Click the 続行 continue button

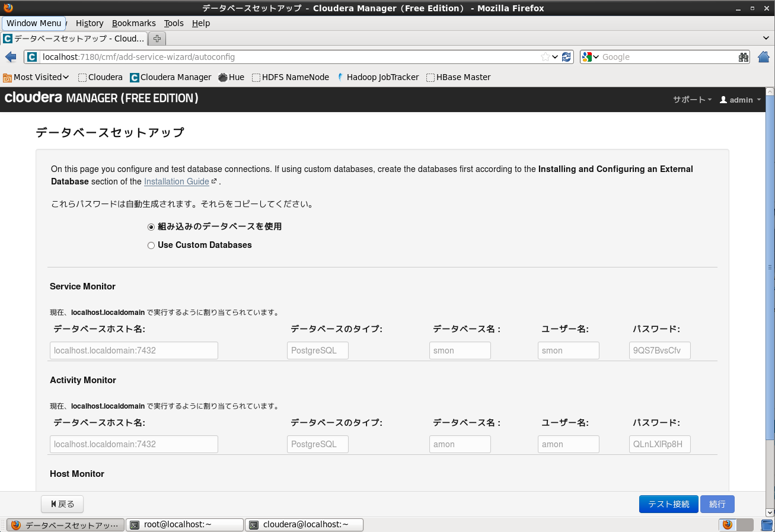click(x=717, y=504)
